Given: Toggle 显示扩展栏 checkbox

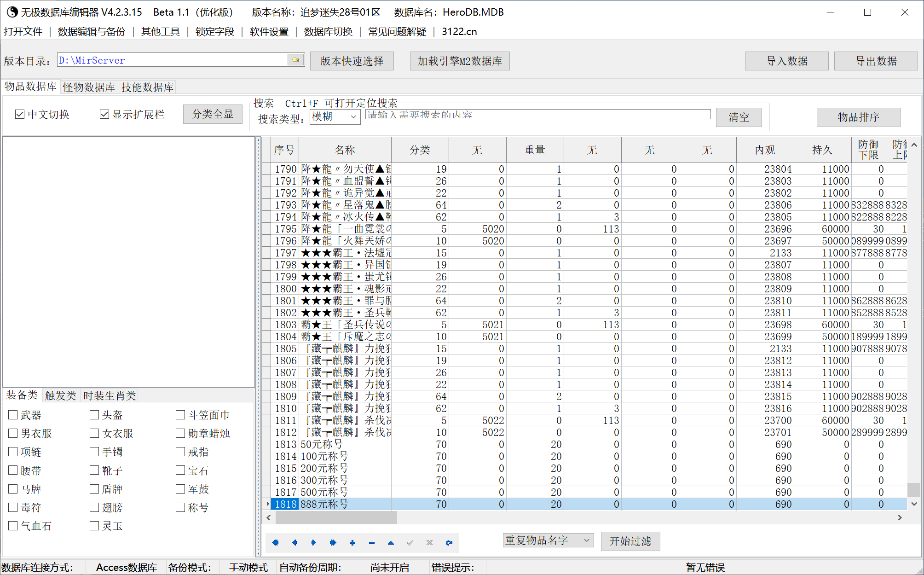Looking at the screenshot, I should point(104,114).
